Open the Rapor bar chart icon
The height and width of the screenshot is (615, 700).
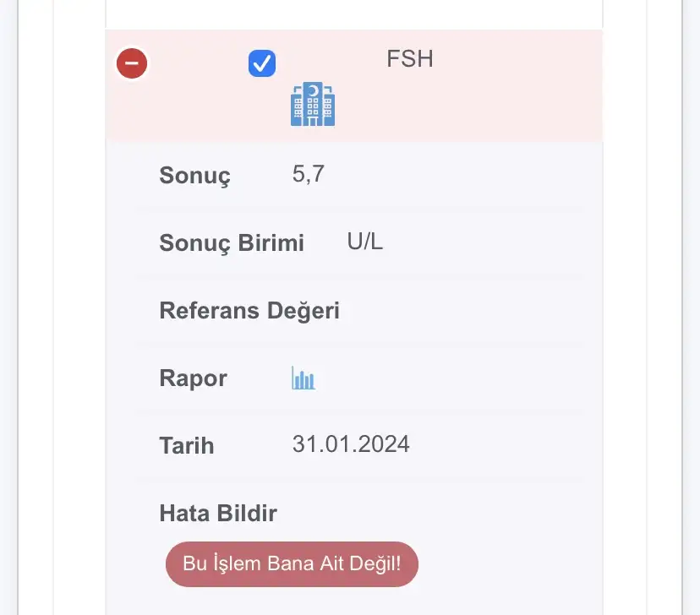(x=304, y=378)
